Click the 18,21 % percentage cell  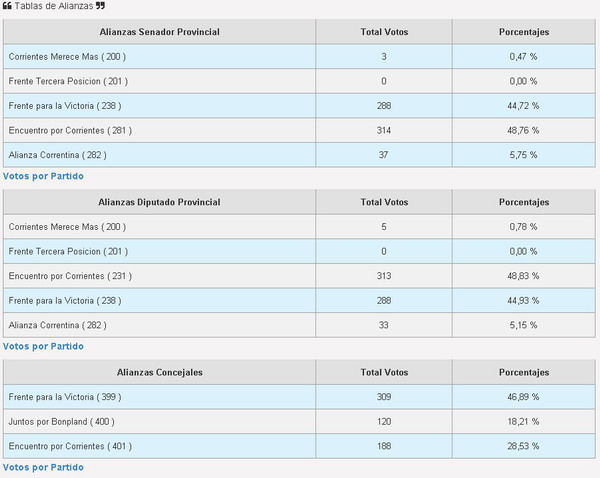pos(524,421)
